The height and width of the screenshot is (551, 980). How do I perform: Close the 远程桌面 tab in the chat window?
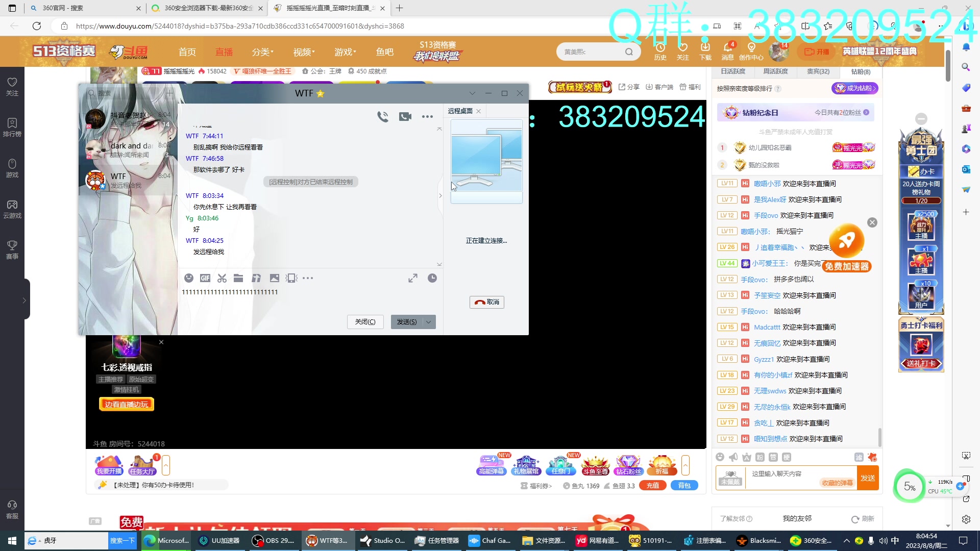[478, 111]
